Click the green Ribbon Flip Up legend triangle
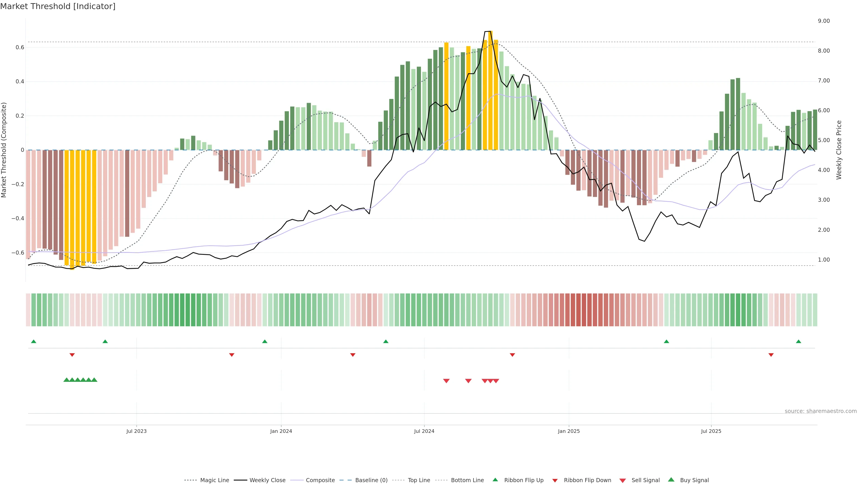Image resolution: width=868 pixels, height=488 pixels. (495, 480)
